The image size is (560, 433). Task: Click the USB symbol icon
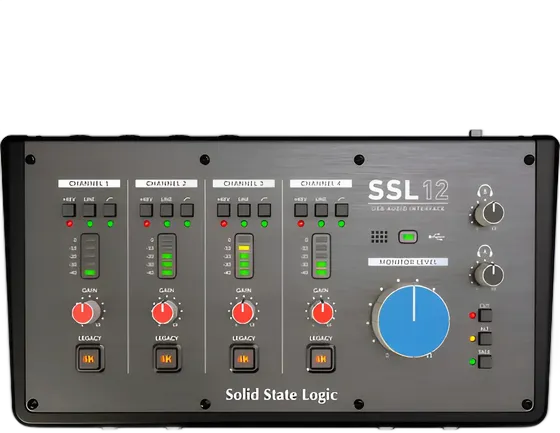click(x=436, y=237)
